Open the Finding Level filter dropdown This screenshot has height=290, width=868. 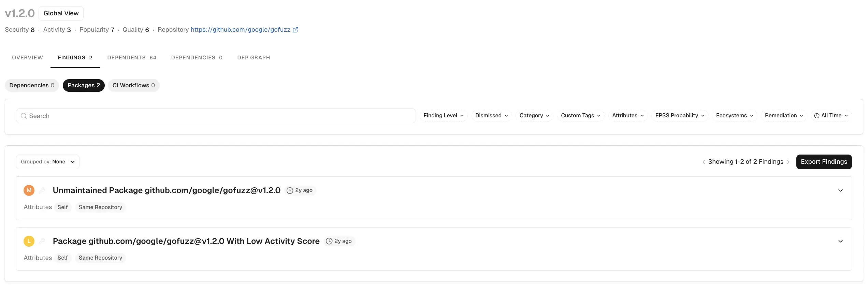444,116
